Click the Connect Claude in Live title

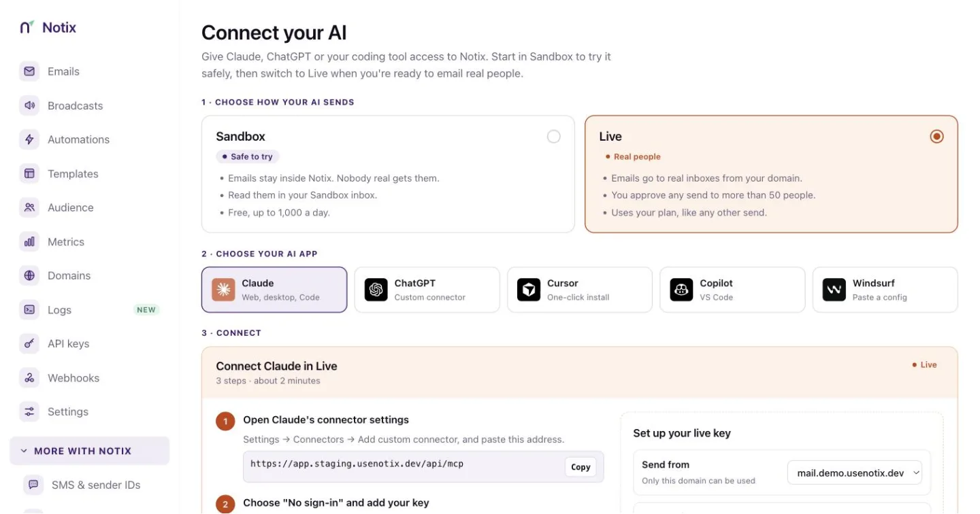coord(276,366)
